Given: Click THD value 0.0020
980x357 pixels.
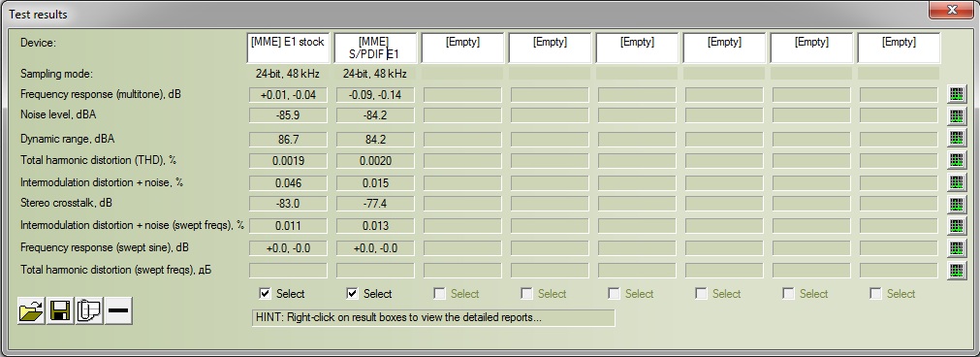Looking at the screenshot, I should click(x=375, y=161).
